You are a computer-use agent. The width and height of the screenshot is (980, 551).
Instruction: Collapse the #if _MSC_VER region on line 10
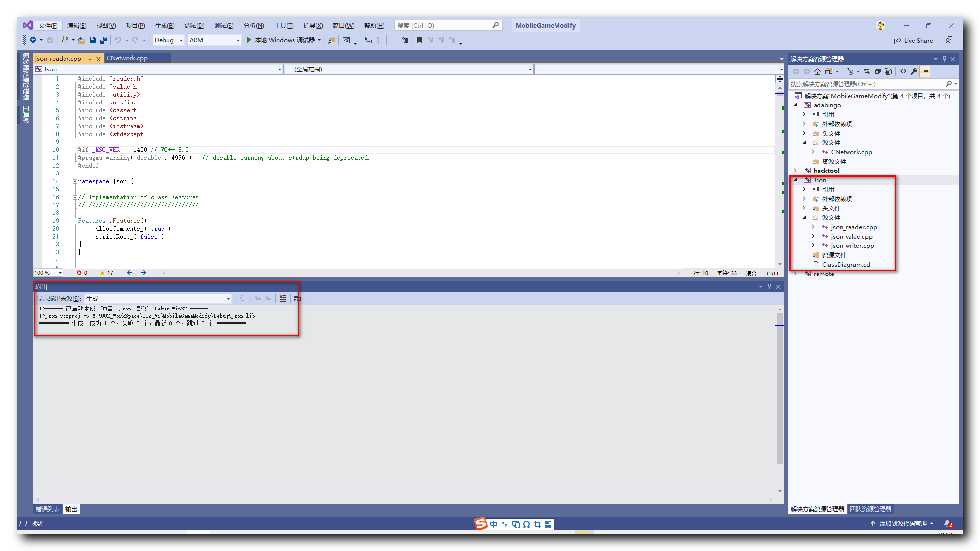click(x=75, y=150)
